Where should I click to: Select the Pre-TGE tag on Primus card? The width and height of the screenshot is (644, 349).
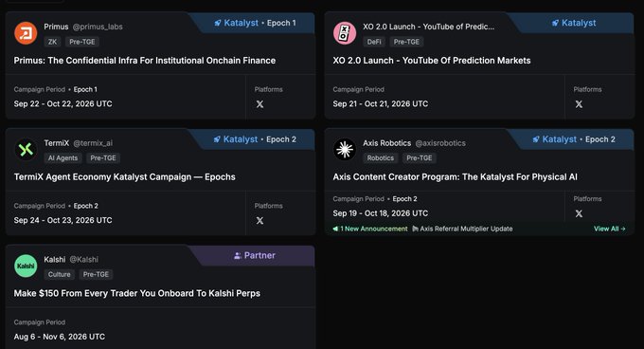pyautogui.click(x=82, y=42)
